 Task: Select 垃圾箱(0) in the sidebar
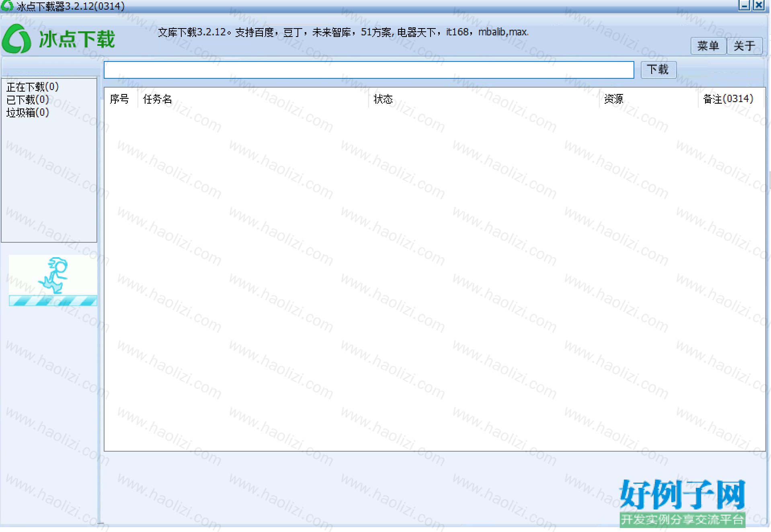pos(28,113)
